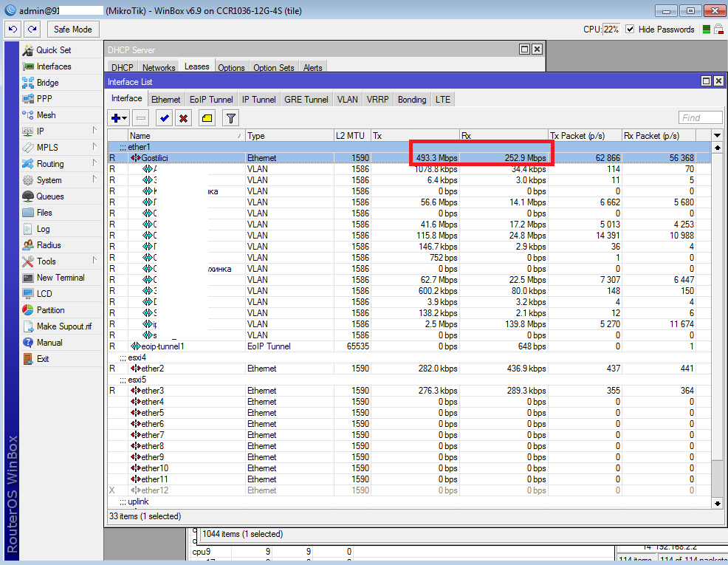Enable the selected interface with the blue checkmark
The height and width of the screenshot is (565, 728).
coord(164,118)
